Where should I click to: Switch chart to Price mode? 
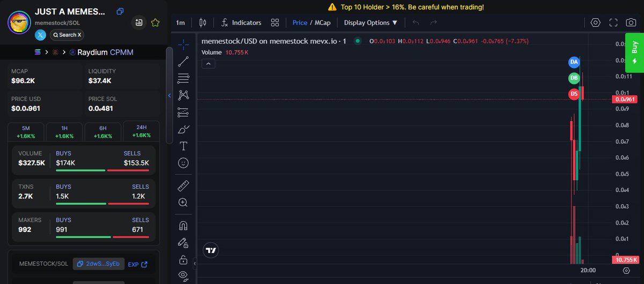tap(299, 23)
